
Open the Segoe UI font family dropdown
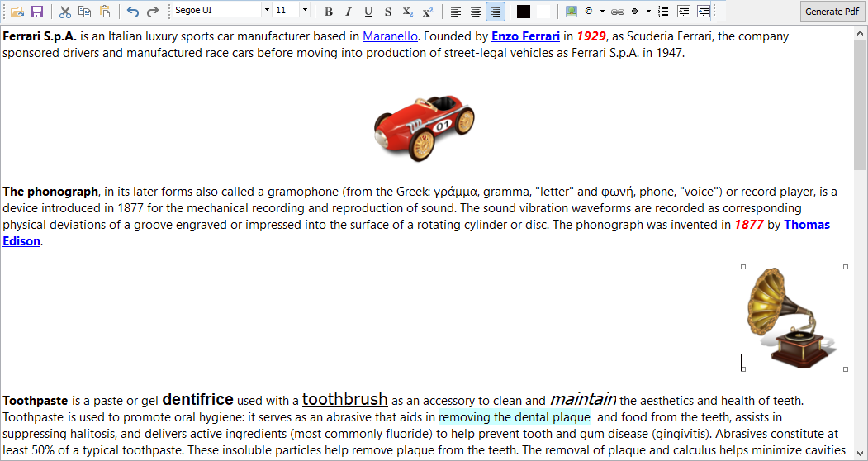[267, 11]
